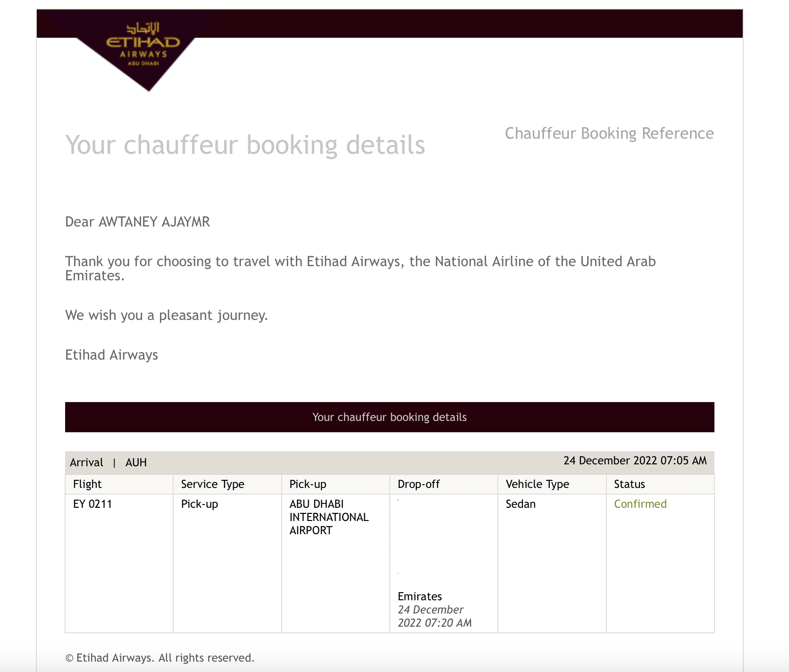Click the AUH airport code
Image resolution: width=789 pixels, height=672 pixels.
136,462
